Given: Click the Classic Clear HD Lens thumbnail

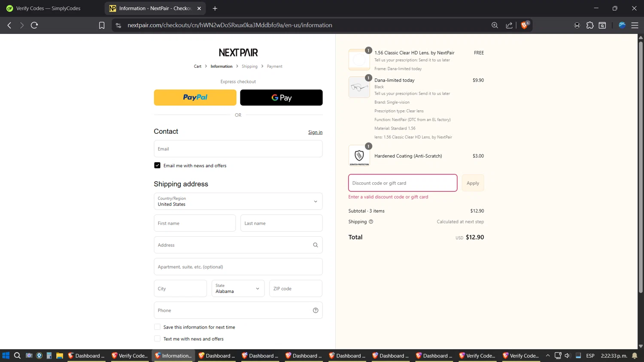Looking at the screenshot, I should [359, 60].
